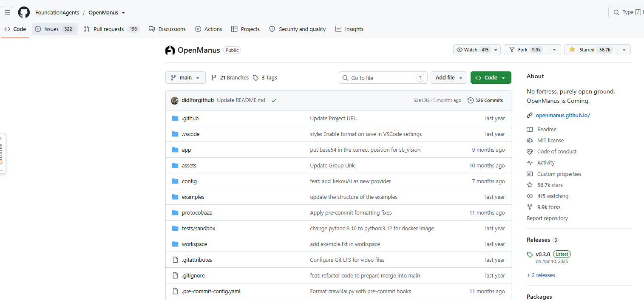644x300 pixels.
Task: Click the .gitattributes file icon
Action: point(175,260)
